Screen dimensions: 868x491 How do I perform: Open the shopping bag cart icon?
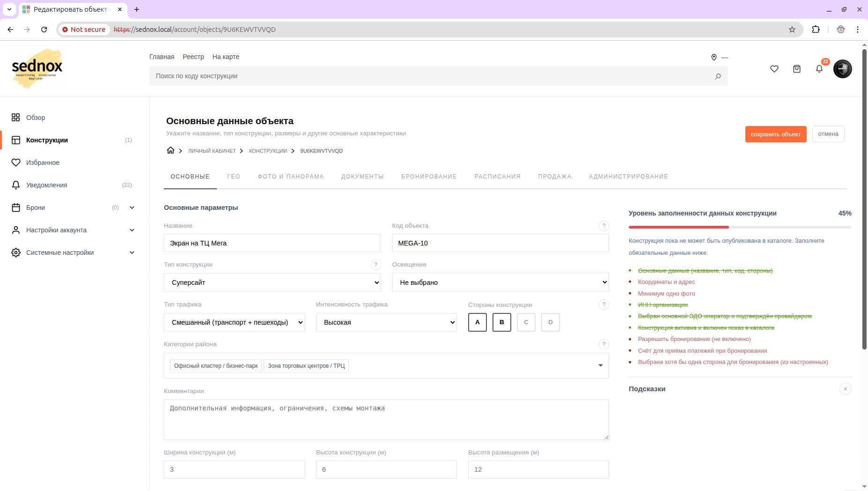(x=797, y=69)
